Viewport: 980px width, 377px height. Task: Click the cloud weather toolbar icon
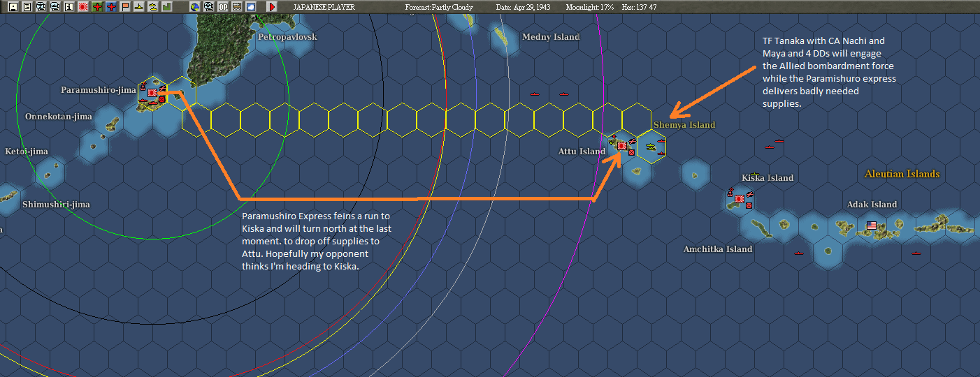250,7
